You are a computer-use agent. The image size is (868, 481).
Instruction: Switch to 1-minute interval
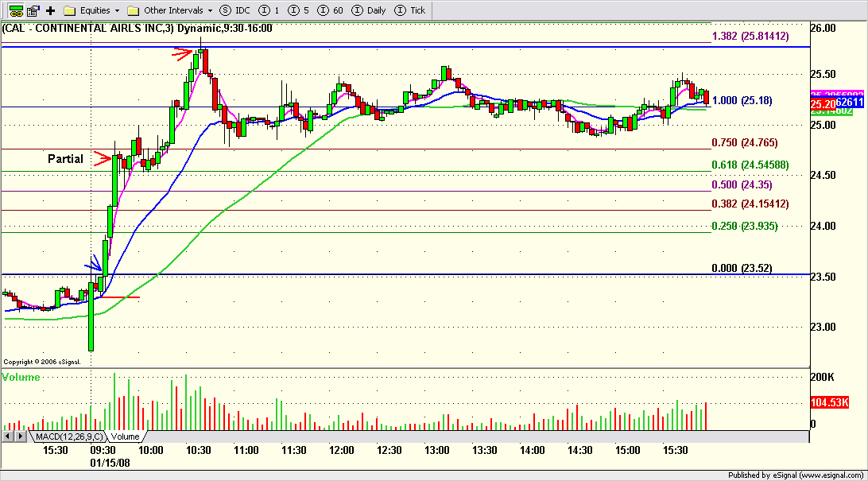tap(269, 10)
